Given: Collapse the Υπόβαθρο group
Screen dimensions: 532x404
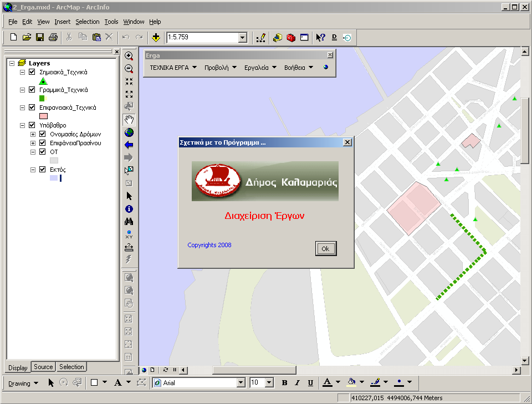Looking at the screenshot, I should pos(22,125).
